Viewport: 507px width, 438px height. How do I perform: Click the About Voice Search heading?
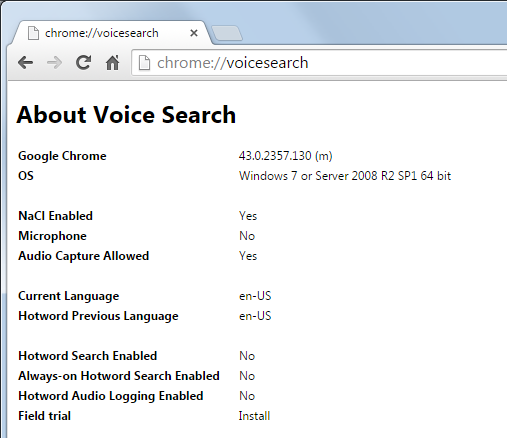pos(126,115)
